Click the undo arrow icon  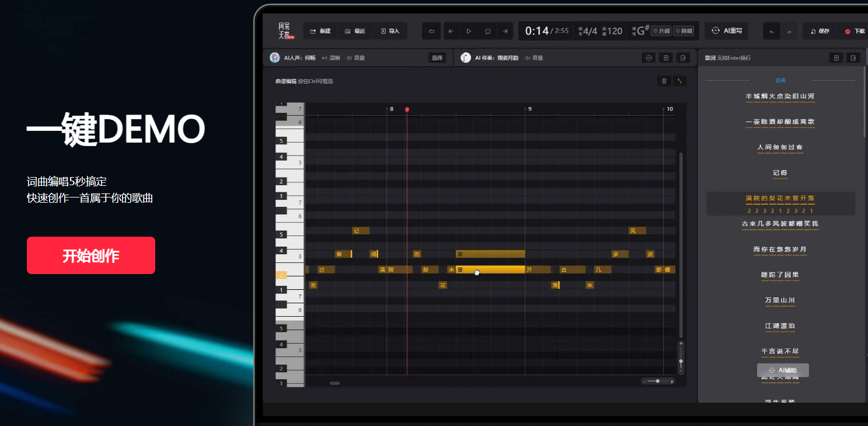tap(771, 32)
